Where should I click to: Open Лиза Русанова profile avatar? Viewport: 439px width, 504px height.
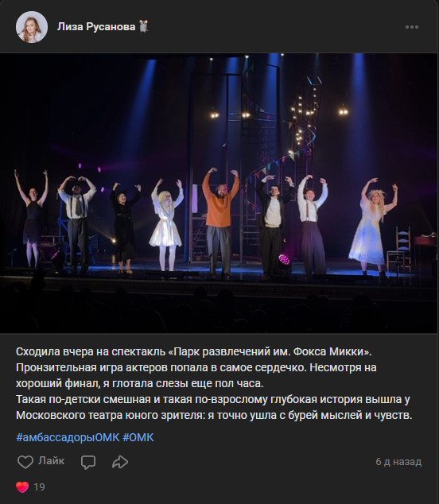point(32,27)
